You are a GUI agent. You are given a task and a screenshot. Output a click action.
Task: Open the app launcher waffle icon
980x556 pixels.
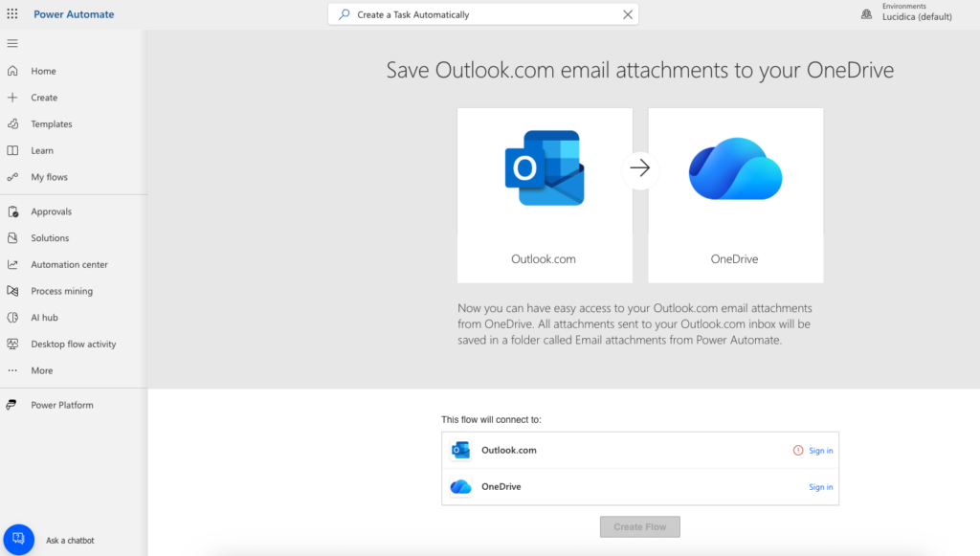click(x=12, y=14)
